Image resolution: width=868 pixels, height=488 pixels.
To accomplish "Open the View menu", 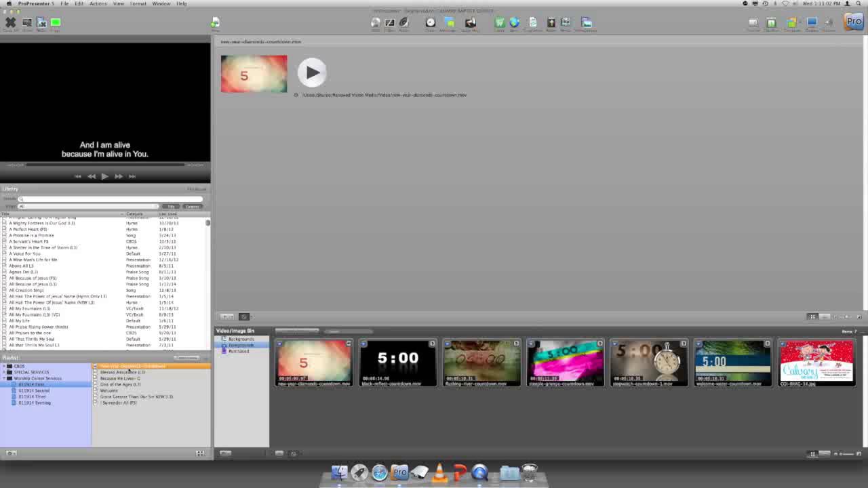I will 118,3.
